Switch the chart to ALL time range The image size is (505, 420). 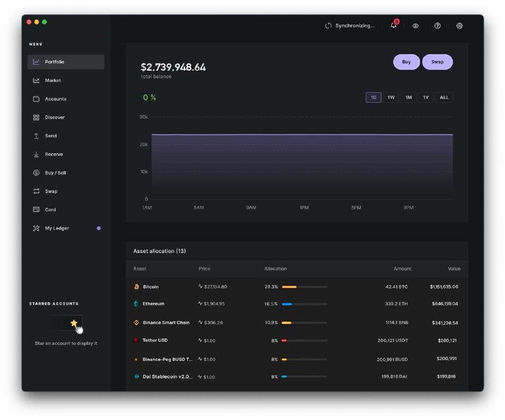(x=444, y=97)
